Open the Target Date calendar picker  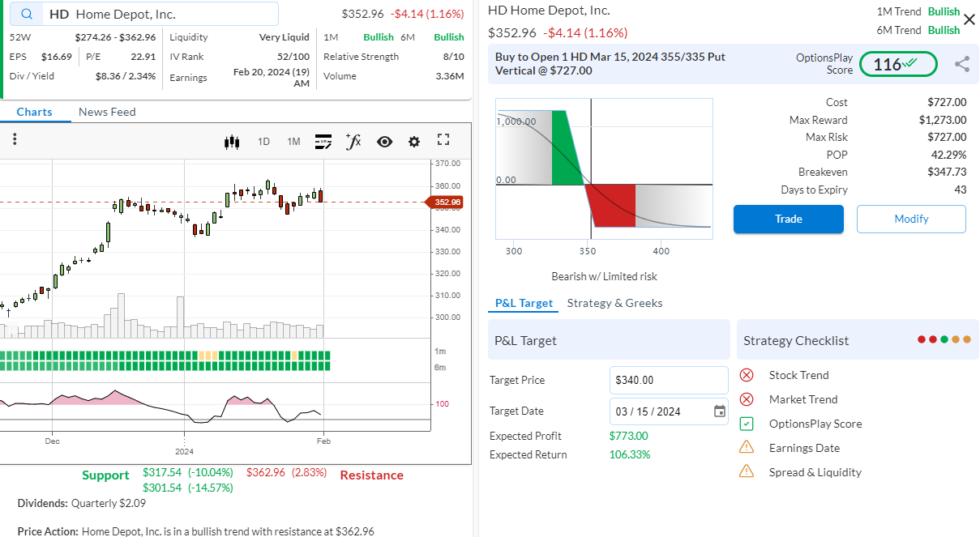pos(720,411)
